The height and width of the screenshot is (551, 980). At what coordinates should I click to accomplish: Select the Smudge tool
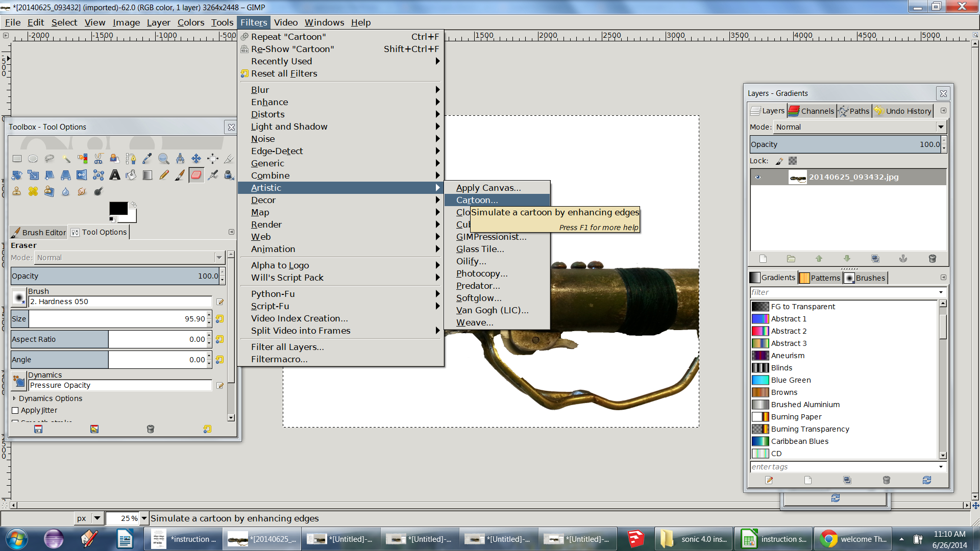[x=82, y=191]
